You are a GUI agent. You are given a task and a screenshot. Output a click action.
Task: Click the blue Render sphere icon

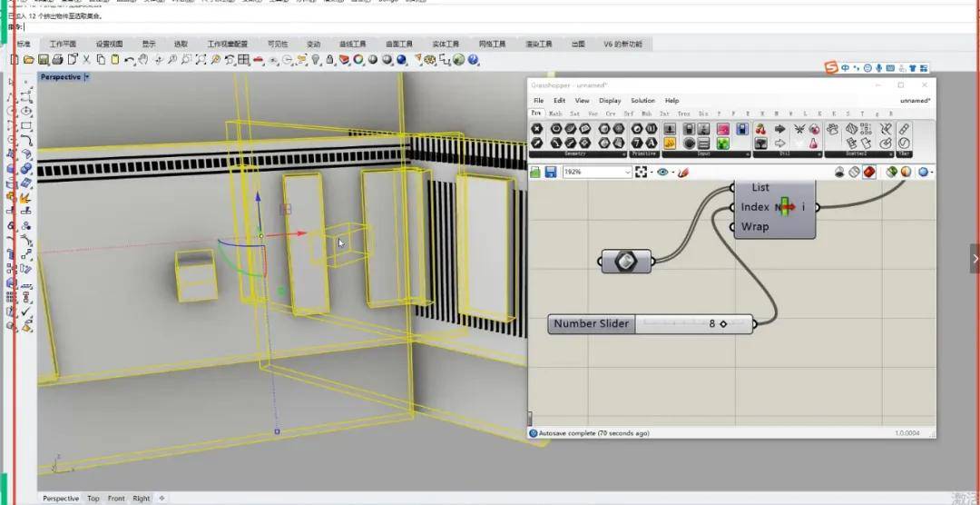pos(402,59)
